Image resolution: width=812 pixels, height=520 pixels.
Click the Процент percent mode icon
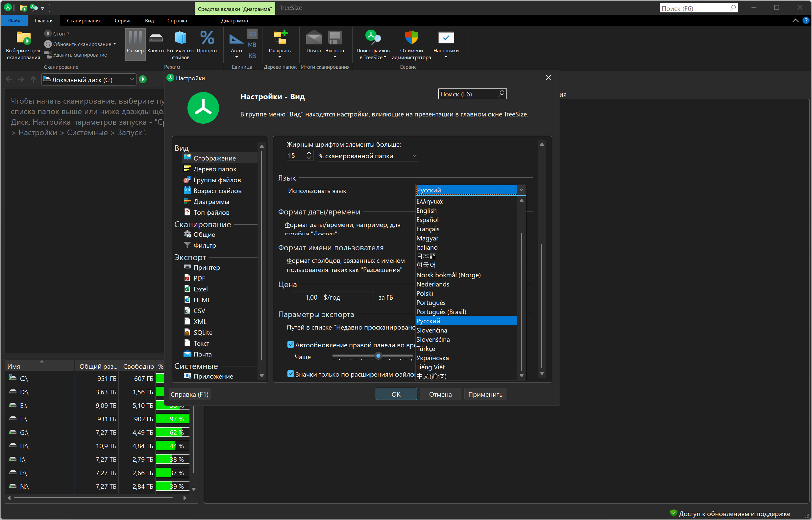(207, 38)
